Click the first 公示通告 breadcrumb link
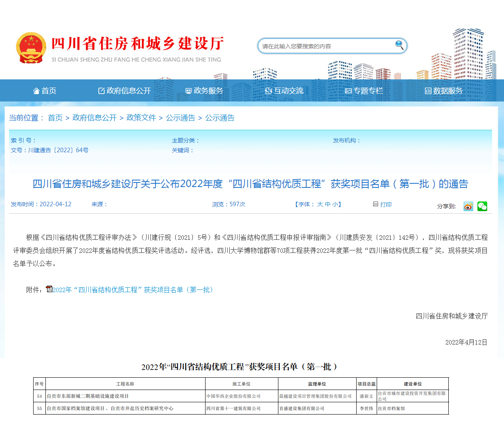The image size is (504, 435). point(181,118)
